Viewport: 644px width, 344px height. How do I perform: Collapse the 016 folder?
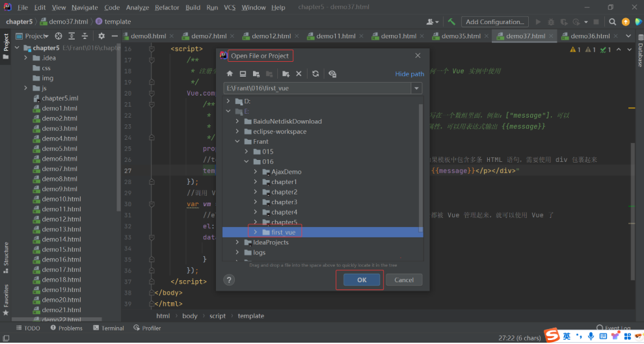[x=247, y=161]
